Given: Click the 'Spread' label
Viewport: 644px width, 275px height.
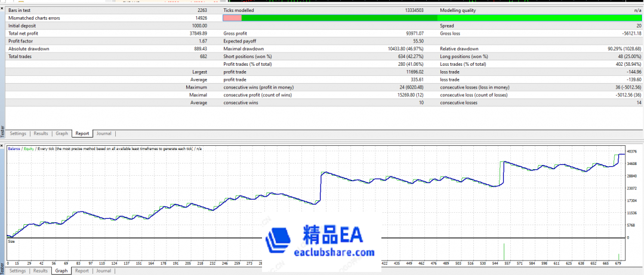Looking at the screenshot, I should coord(447,26).
